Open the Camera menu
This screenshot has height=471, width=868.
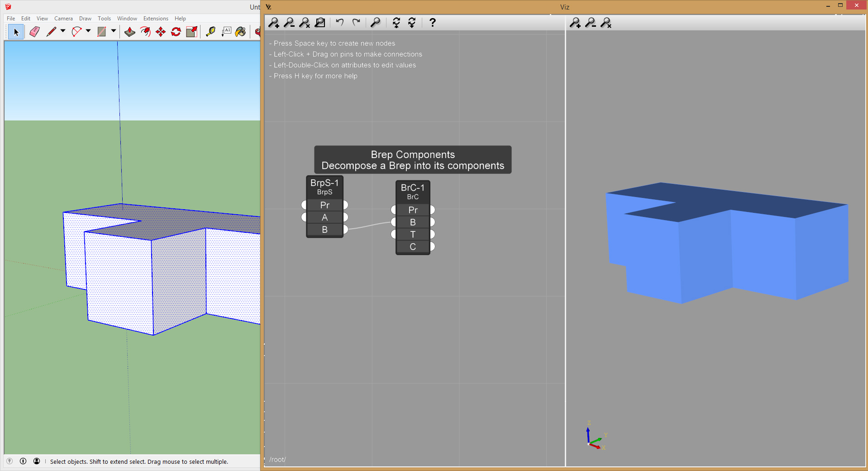pyautogui.click(x=63, y=19)
